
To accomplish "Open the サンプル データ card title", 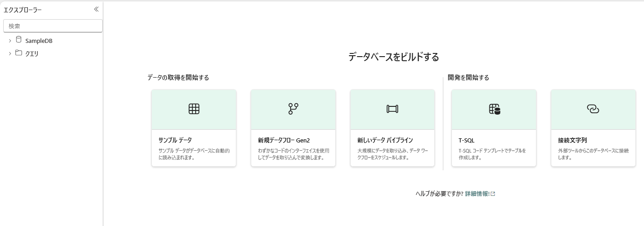I will (x=175, y=140).
